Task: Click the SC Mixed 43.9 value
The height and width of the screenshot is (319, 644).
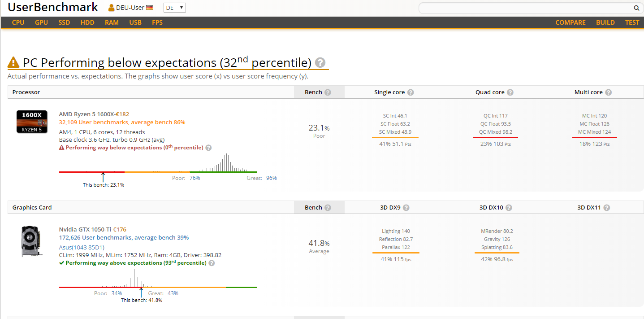Action: tap(395, 132)
